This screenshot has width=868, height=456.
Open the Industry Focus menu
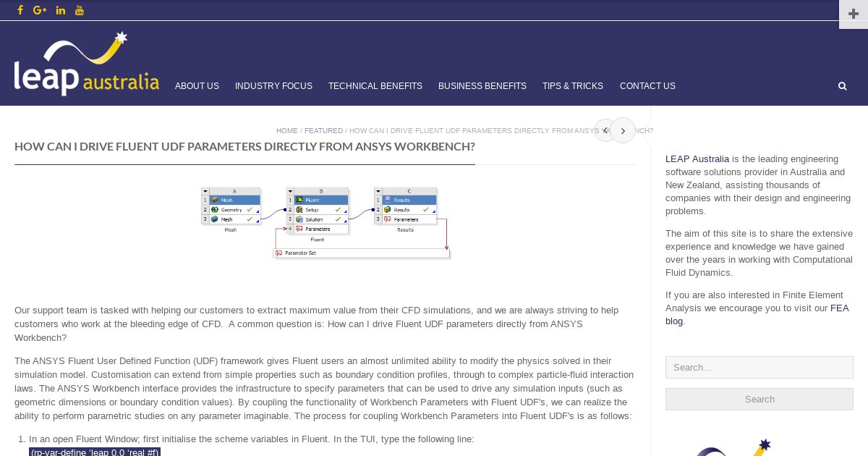(273, 86)
